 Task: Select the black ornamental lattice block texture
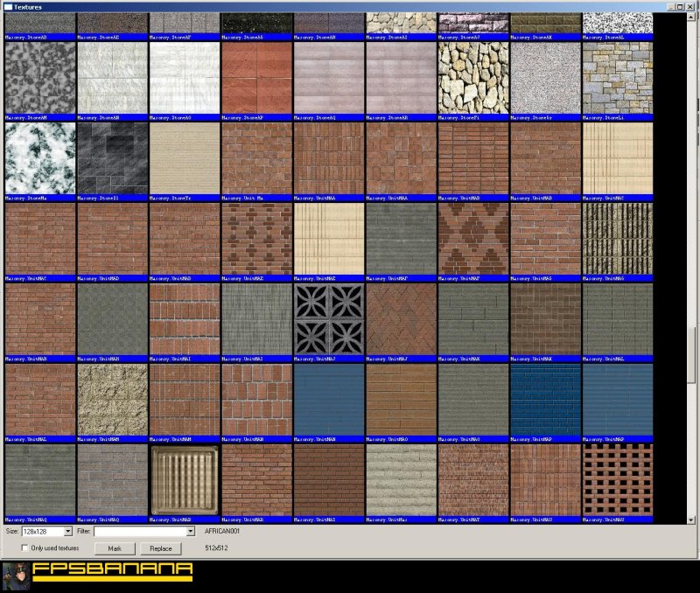329,318
